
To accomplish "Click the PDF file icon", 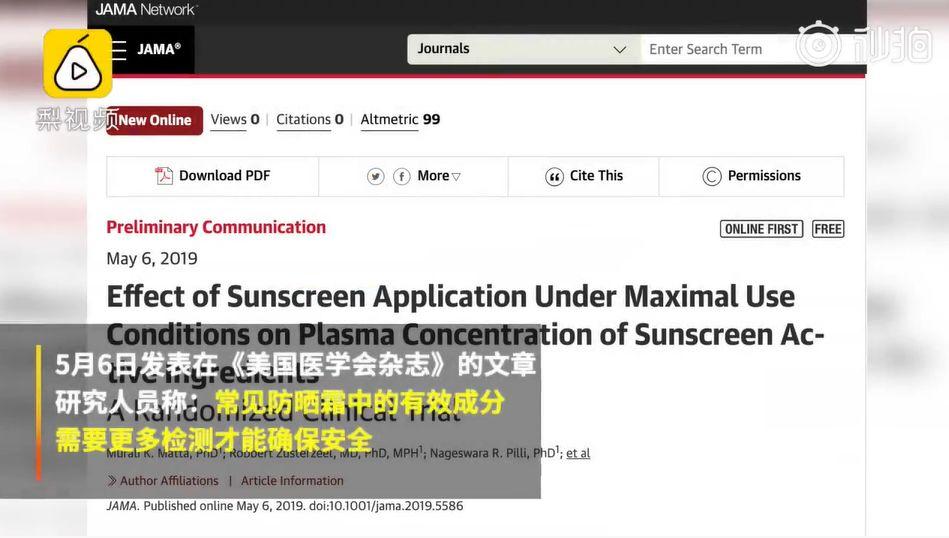I will (164, 176).
